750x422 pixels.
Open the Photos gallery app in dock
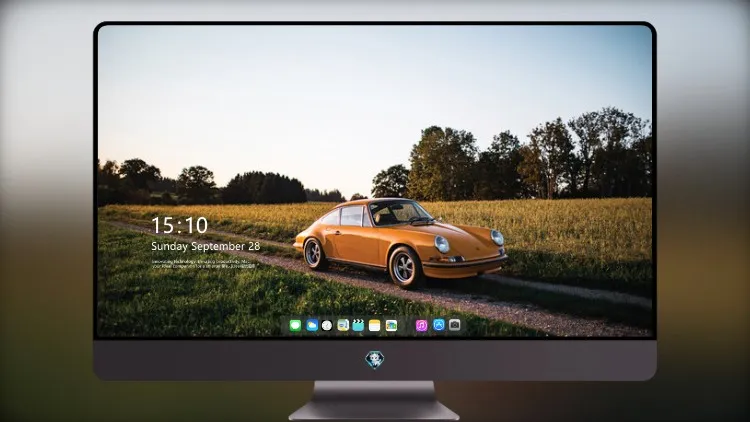tap(391, 325)
